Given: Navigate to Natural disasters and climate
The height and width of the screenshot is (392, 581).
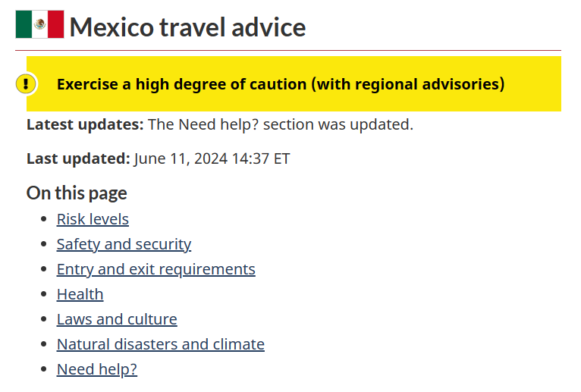Looking at the screenshot, I should pyautogui.click(x=161, y=344).
